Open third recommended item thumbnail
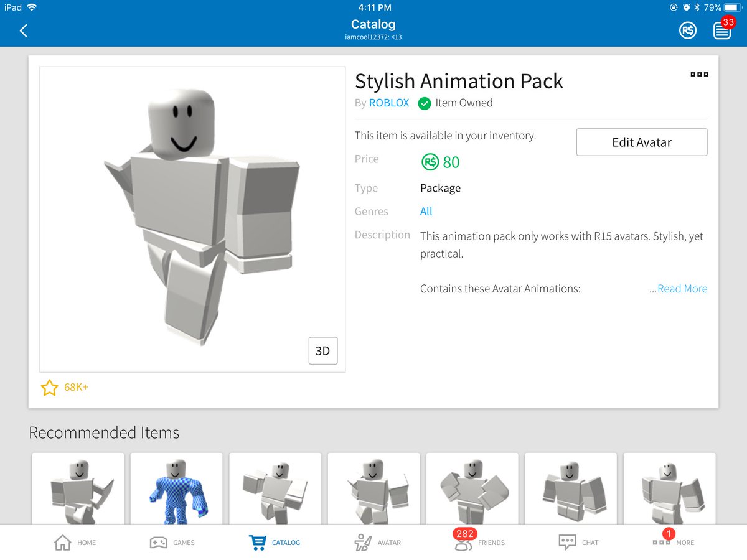 (x=275, y=488)
